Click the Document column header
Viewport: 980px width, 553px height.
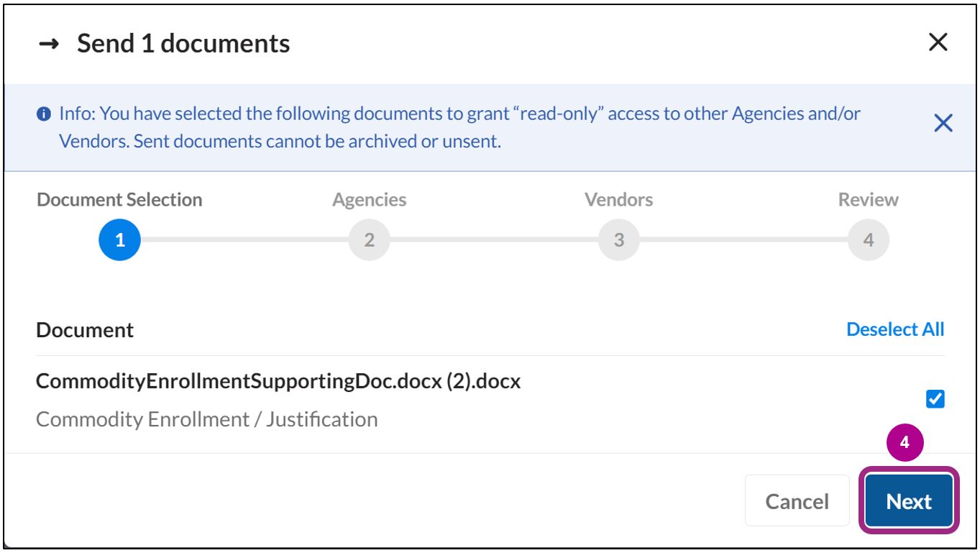pos(85,329)
